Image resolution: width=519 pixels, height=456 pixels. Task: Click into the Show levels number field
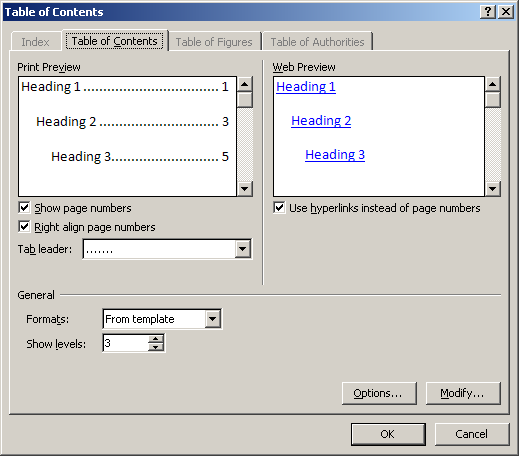(x=125, y=343)
